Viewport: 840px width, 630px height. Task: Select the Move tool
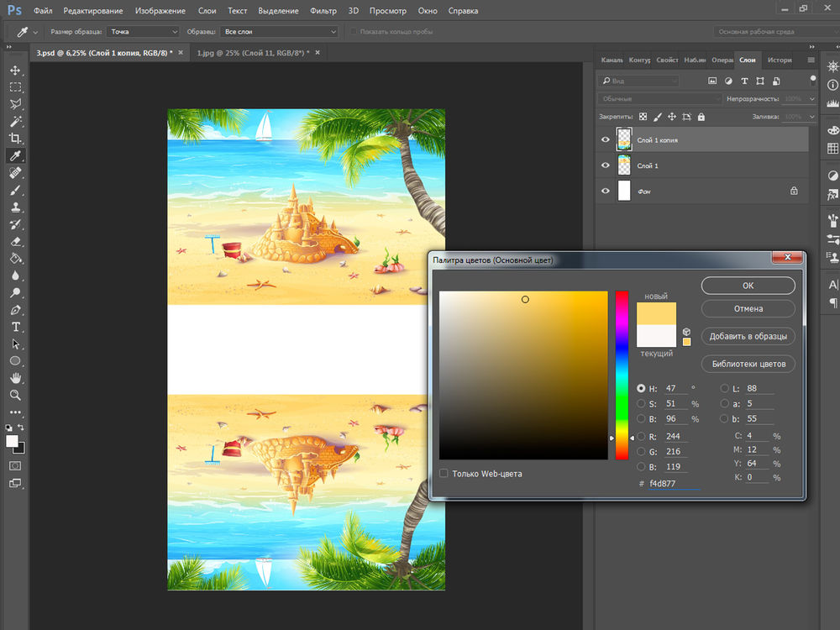[15, 70]
